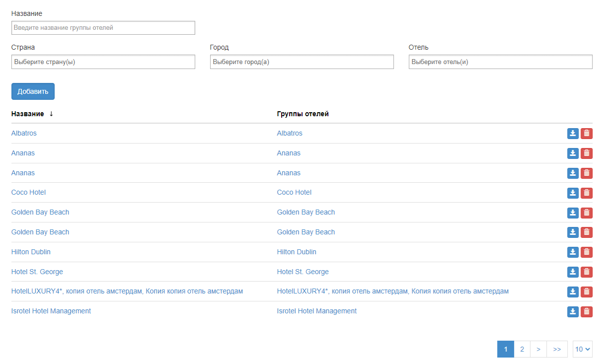
Task: Open the Отель hotel selector
Action: pos(500,62)
